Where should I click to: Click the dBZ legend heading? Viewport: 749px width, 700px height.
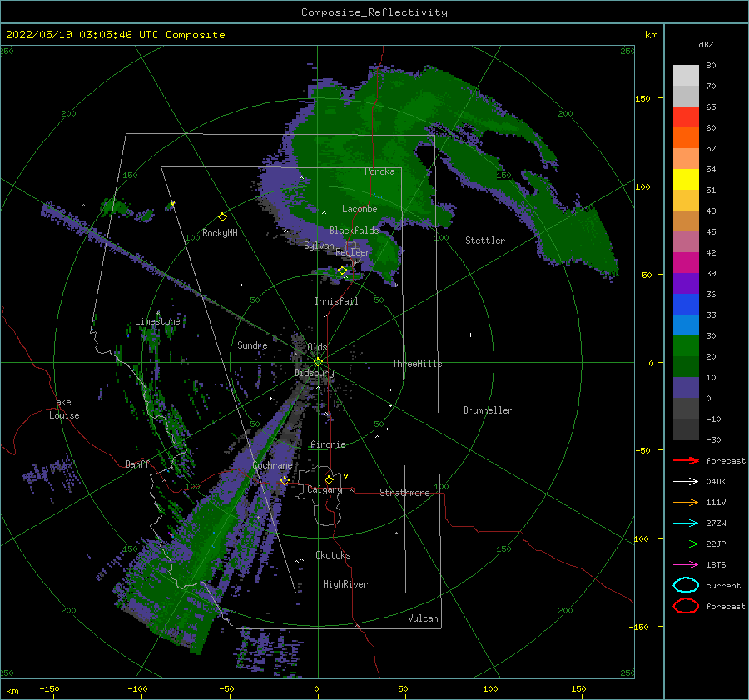[x=706, y=44]
